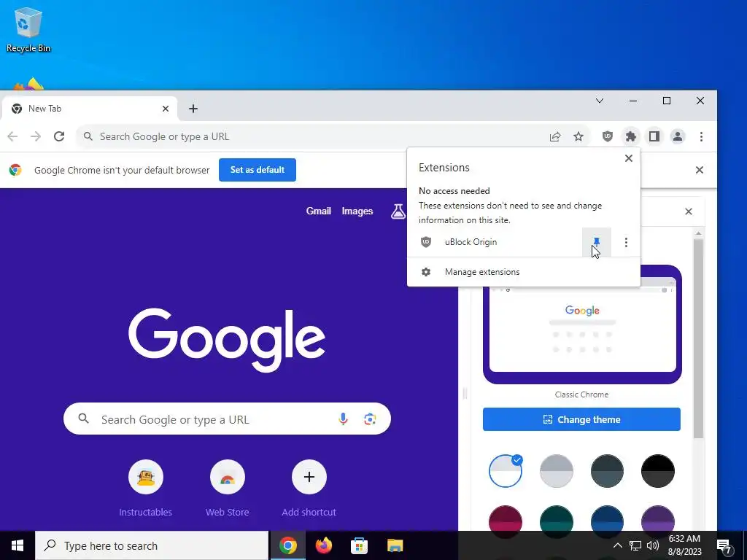Viewport: 747px width, 560px height.
Task: Open the network status tray icon
Action: 635,545
